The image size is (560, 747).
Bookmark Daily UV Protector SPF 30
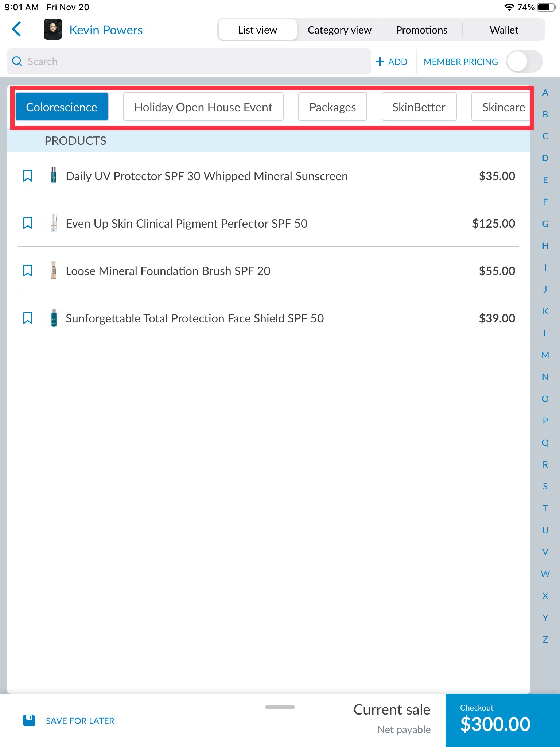tap(28, 176)
